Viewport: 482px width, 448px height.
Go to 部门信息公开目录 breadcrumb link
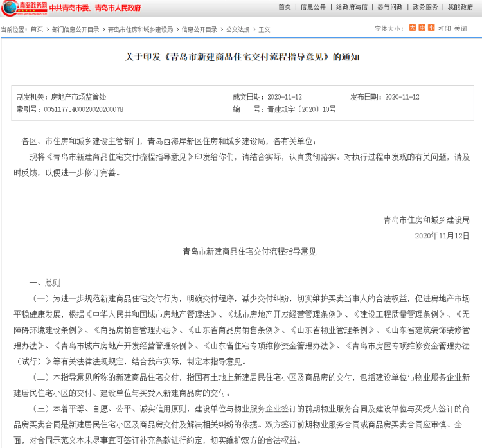click(76, 30)
